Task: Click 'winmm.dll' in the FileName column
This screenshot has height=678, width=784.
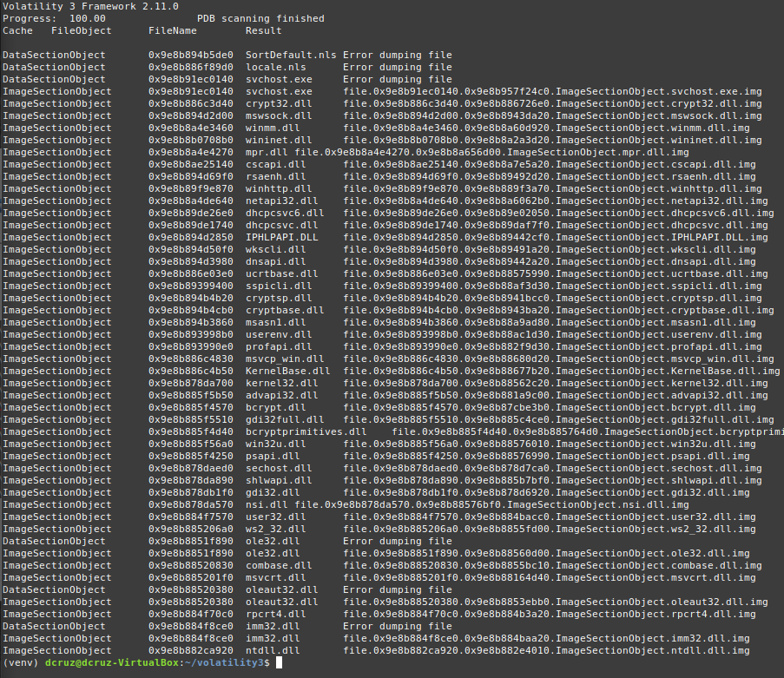Action: tap(273, 128)
